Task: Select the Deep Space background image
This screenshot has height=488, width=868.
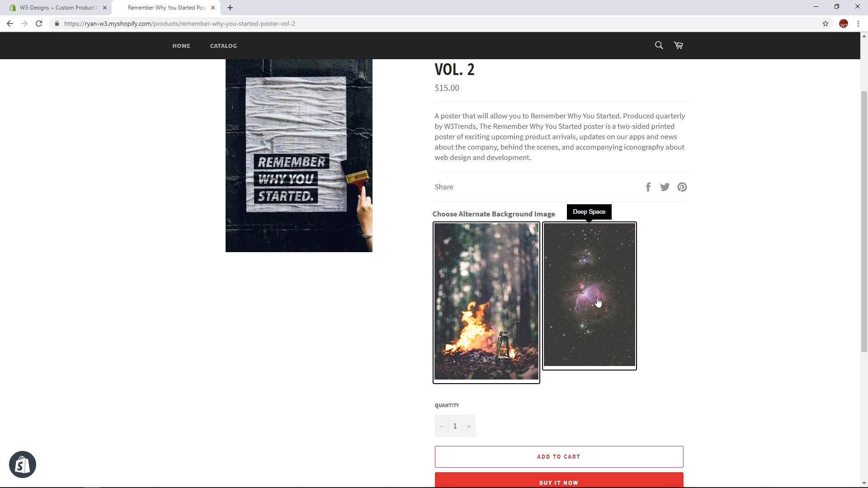Action: [x=589, y=296]
